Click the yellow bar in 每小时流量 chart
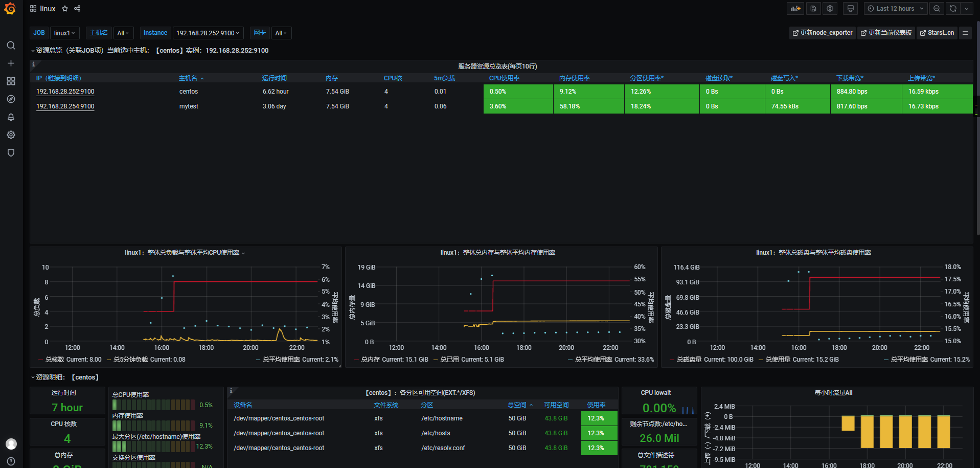This screenshot has height=468, width=980. pos(867,431)
